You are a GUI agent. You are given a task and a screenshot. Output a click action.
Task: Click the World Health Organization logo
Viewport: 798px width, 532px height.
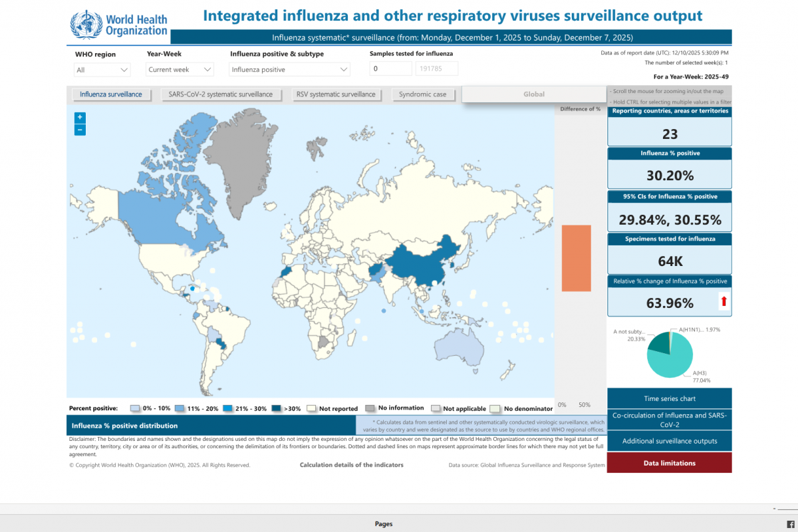point(120,25)
